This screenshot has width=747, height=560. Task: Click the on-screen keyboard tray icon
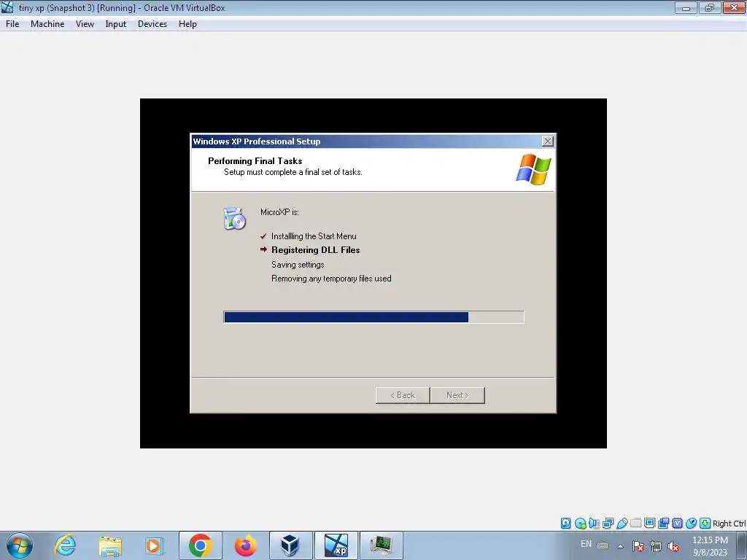pos(602,545)
